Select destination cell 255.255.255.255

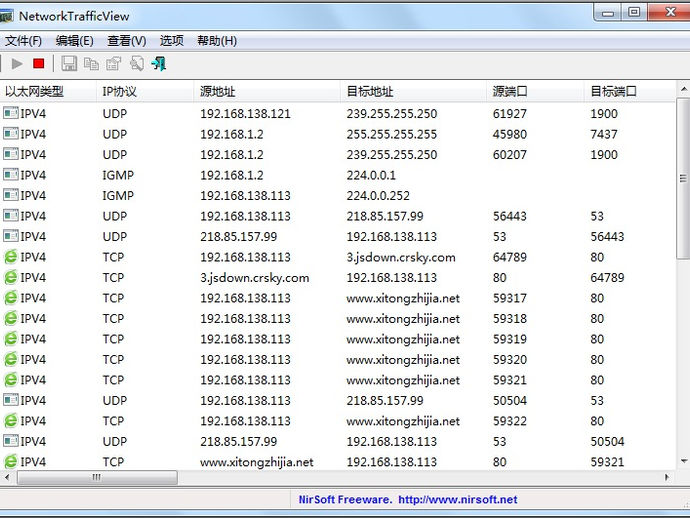click(392, 134)
